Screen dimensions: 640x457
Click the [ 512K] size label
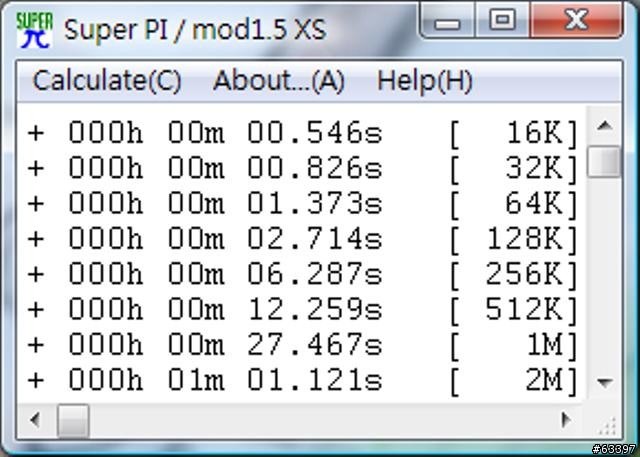[514, 311]
